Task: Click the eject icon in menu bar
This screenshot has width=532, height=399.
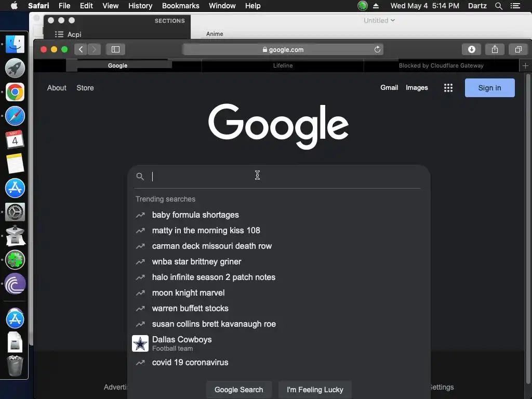Action: point(376,6)
